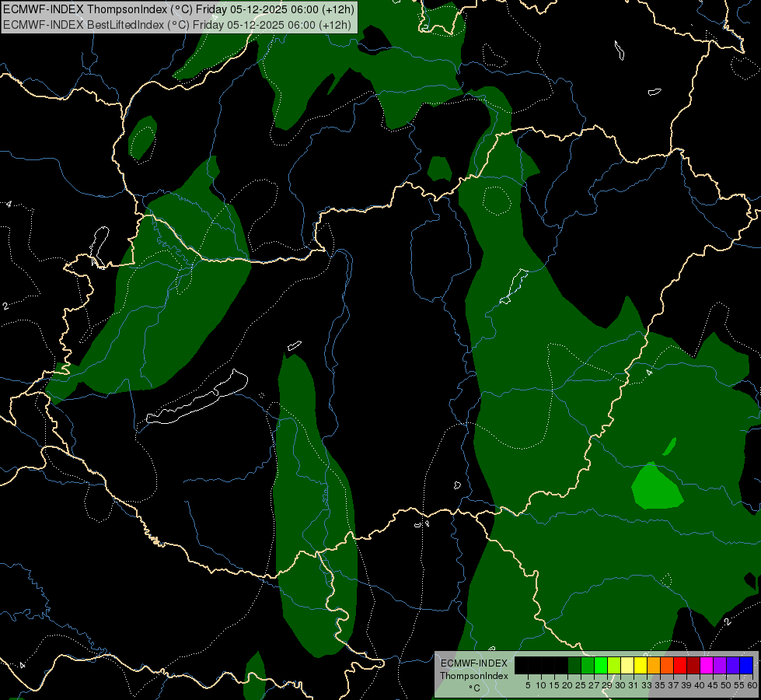This screenshot has width=761, height=700.
Task: Click the magenta 40–45 legend swatch
Action: coord(707,665)
